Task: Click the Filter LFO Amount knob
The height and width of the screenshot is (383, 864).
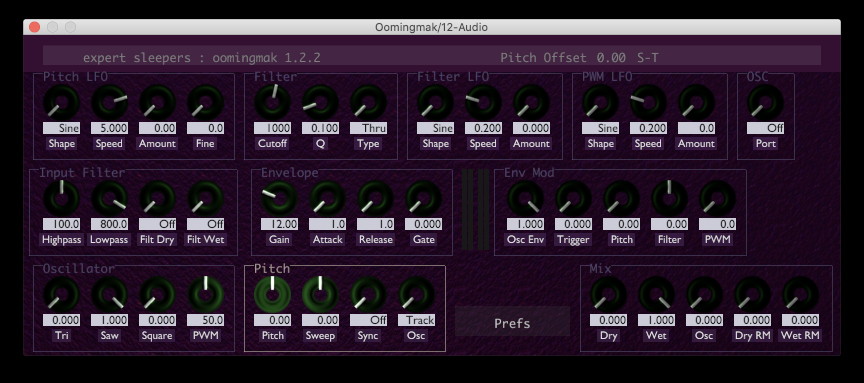Action: click(531, 102)
